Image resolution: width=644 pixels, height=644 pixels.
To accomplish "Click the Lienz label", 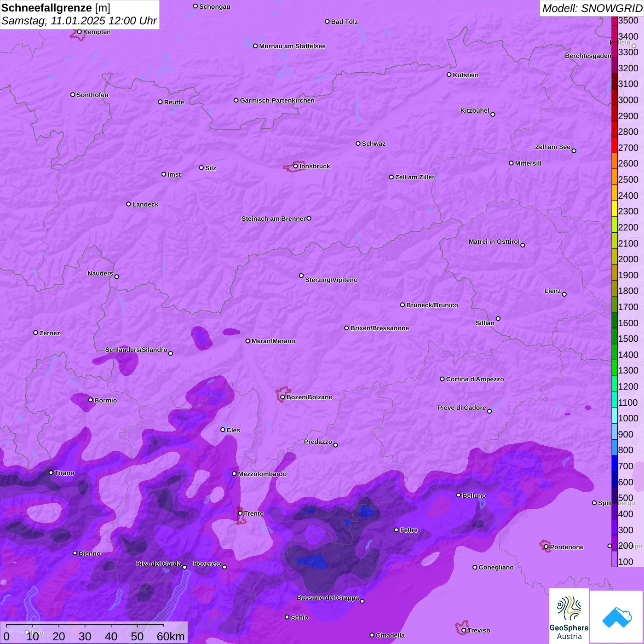I will point(552,291).
